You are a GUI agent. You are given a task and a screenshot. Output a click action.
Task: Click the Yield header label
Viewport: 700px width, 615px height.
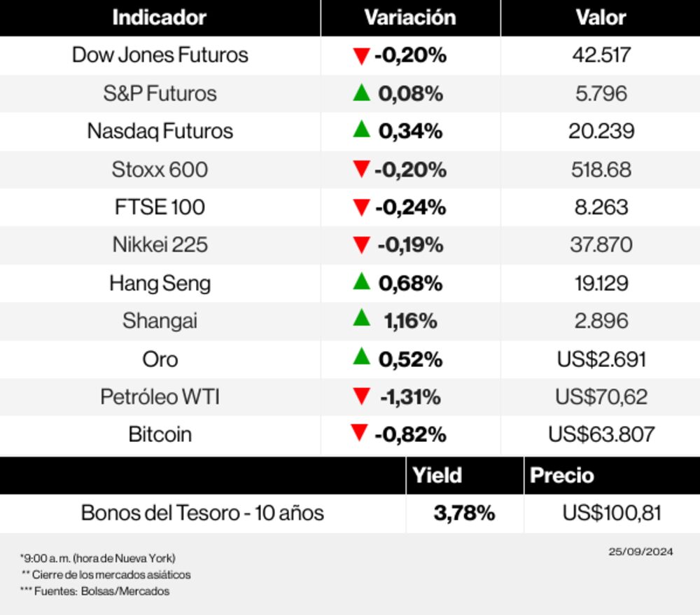coord(437,476)
